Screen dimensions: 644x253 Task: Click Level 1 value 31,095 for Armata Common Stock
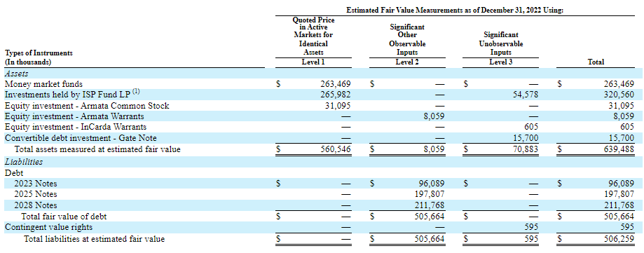pos(338,106)
